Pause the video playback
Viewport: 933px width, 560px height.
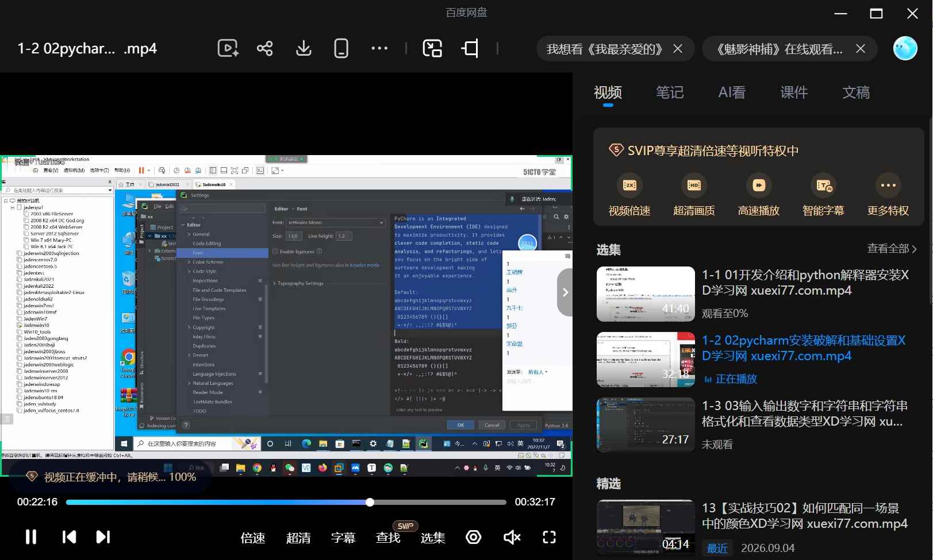[31, 537]
